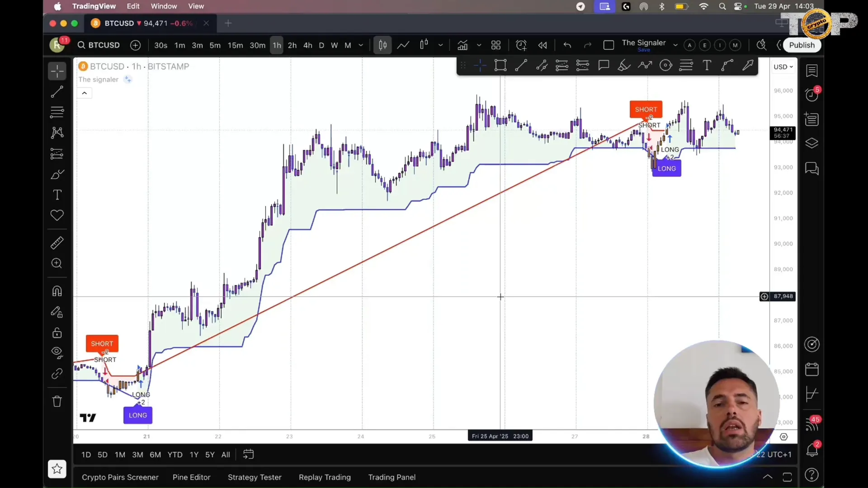Select the 4h timeframe
Screen dimensions: 868x488
308,45
